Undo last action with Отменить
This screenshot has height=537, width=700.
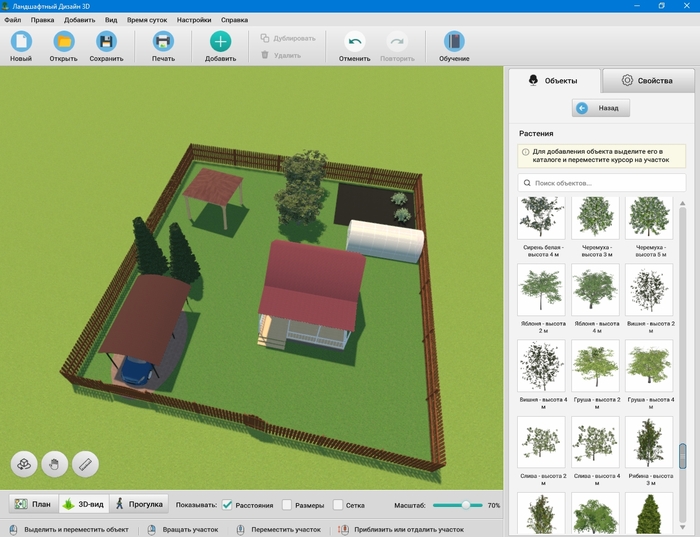354,46
